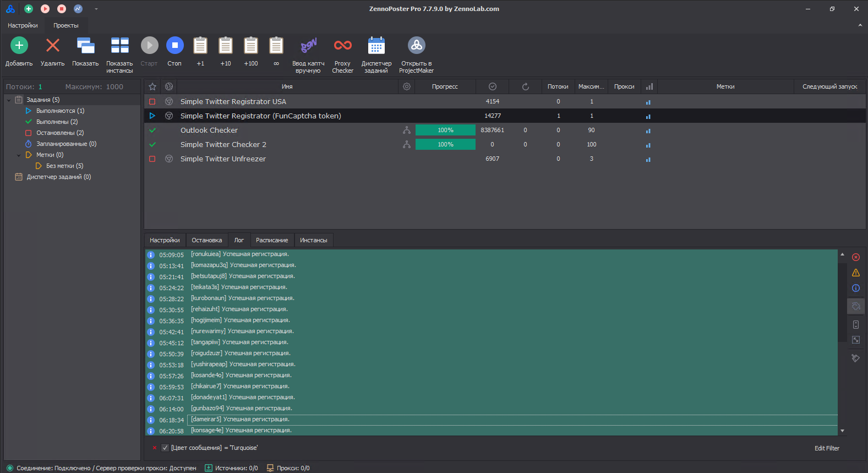
Task: Click the quick-access red stop icon in title bar
Action: (62, 9)
